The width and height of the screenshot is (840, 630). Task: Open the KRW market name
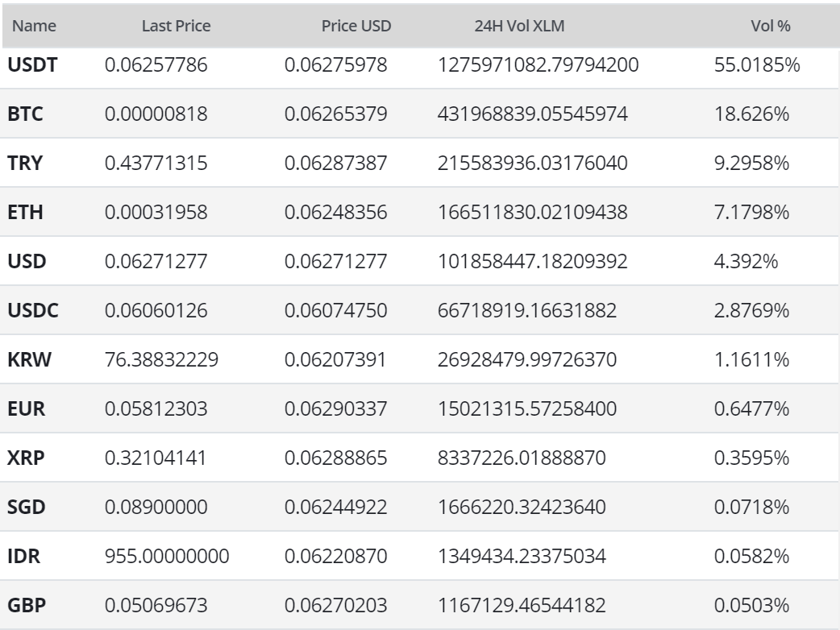point(30,359)
